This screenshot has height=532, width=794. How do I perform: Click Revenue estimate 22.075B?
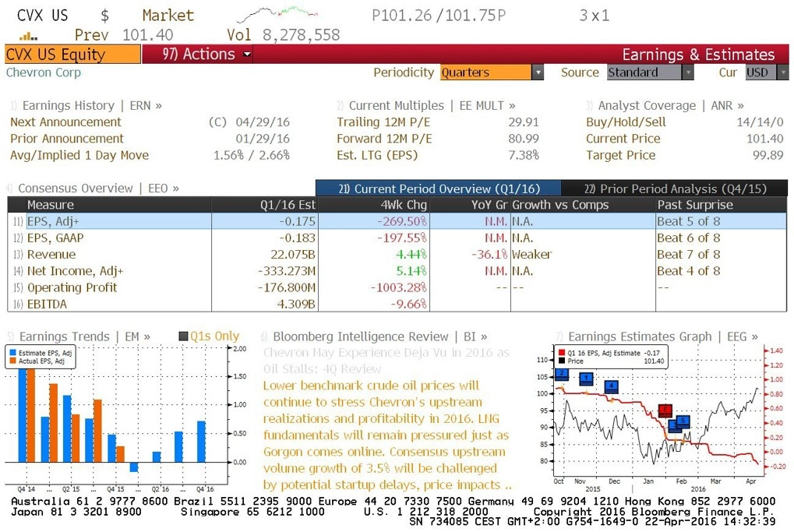point(293,255)
